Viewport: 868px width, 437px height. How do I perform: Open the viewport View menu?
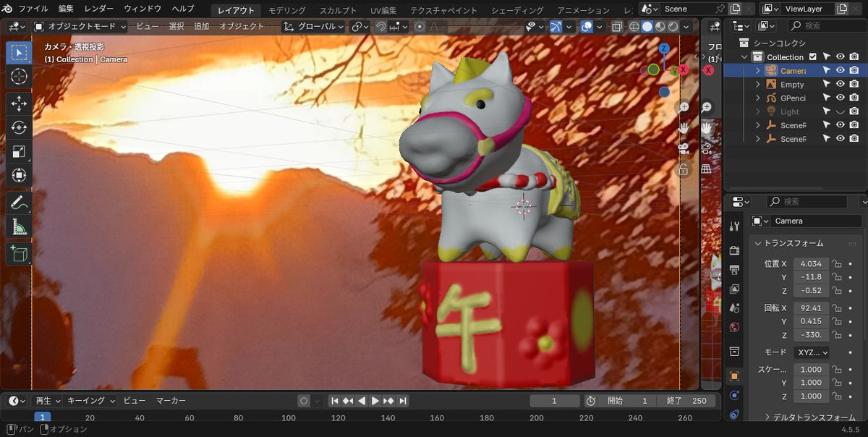pos(148,26)
